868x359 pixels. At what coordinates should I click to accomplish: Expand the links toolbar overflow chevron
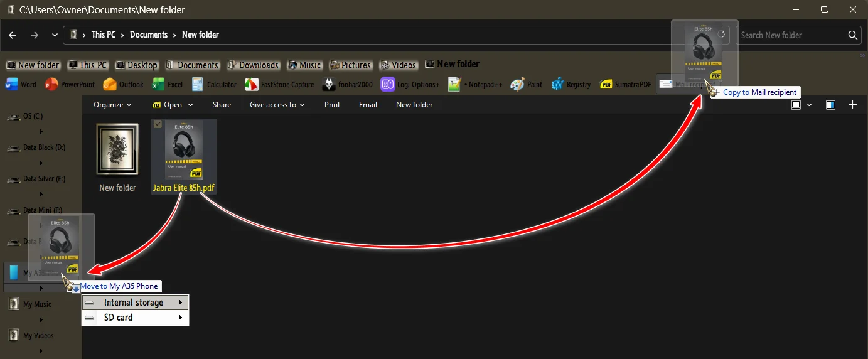pos(863,56)
